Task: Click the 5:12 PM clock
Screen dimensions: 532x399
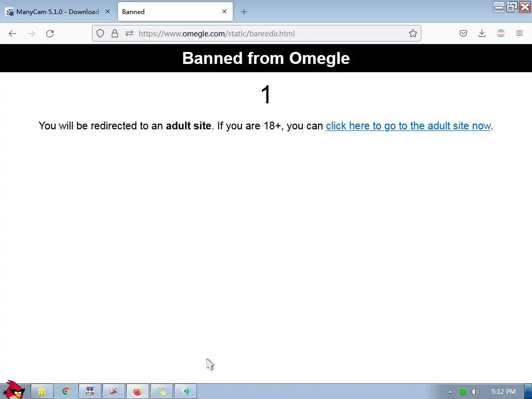Action: tap(503, 392)
